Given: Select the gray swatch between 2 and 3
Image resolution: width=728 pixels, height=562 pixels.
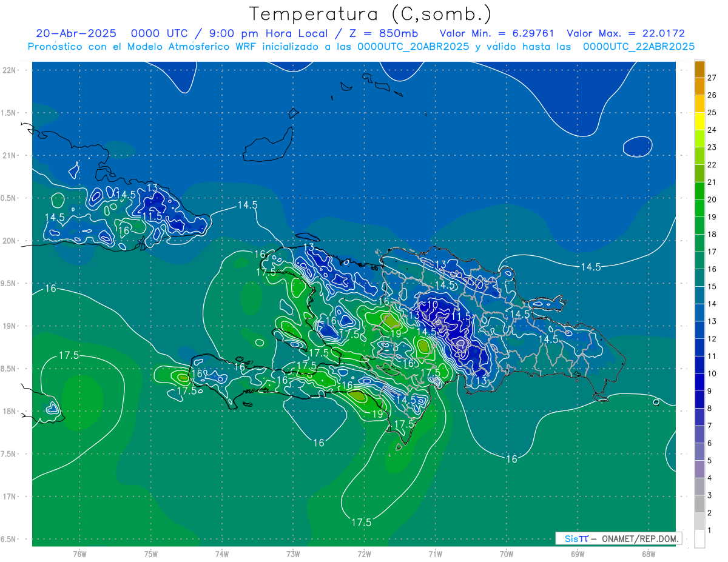Looking at the screenshot, I should pyautogui.click(x=699, y=504).
